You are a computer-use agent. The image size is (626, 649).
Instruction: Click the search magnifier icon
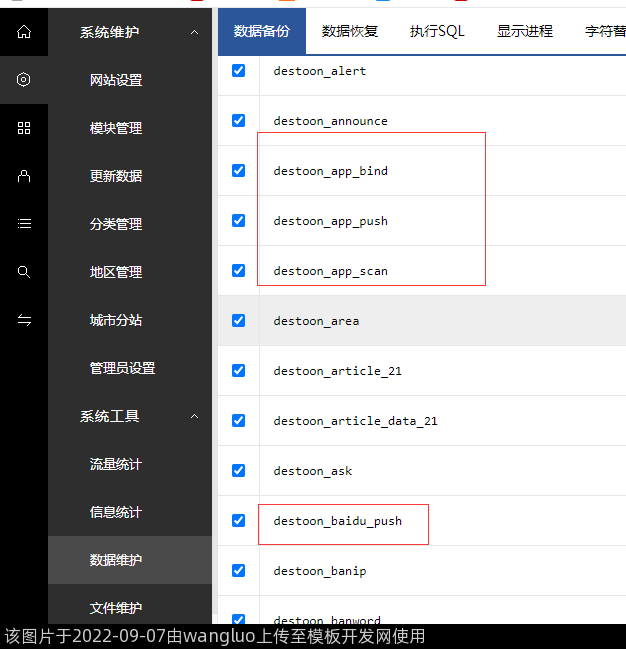(x=24, y=272)
